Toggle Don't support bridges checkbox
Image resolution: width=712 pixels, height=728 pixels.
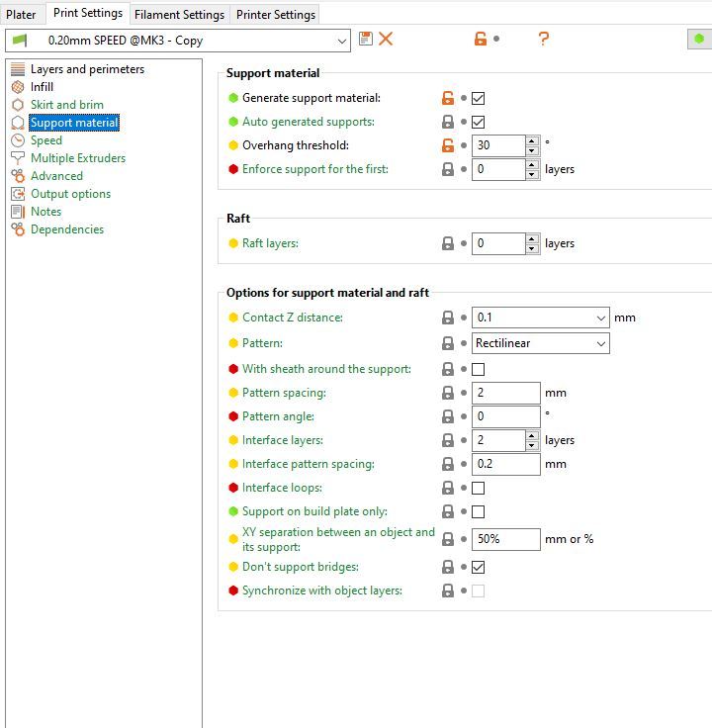478,567
